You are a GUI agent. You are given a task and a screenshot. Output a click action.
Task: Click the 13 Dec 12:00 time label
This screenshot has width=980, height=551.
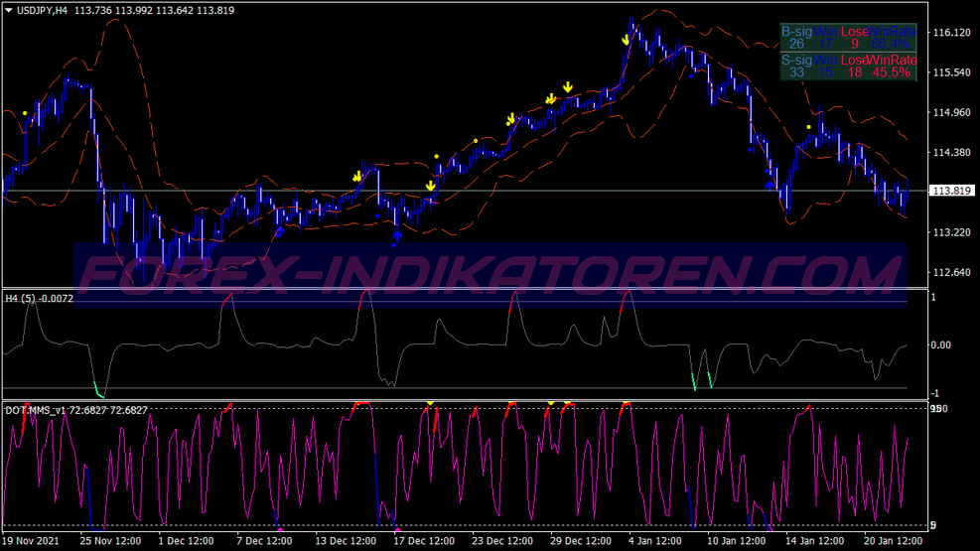[x=346, y=541]
